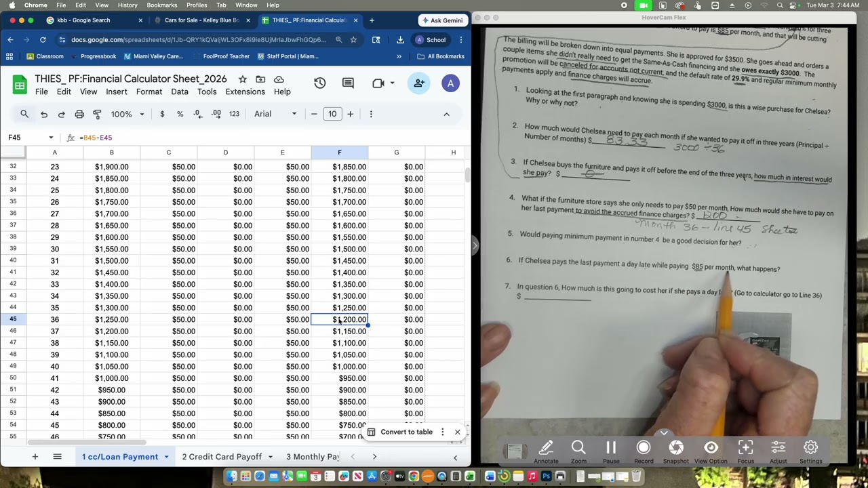Switch to 2 Credit Card Payoff sheet

(222, 457)
